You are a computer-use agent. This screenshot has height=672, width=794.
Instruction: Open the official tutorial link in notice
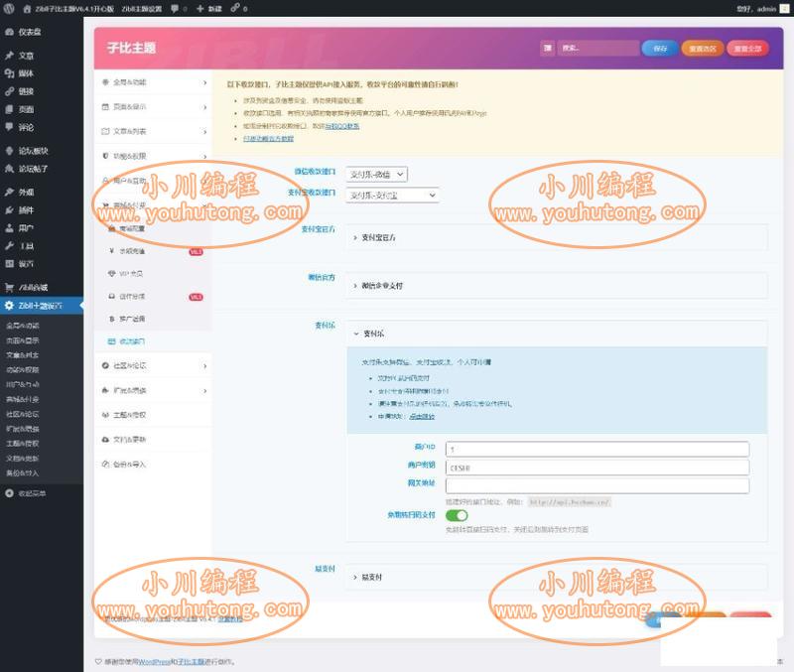tap(268, 139)
